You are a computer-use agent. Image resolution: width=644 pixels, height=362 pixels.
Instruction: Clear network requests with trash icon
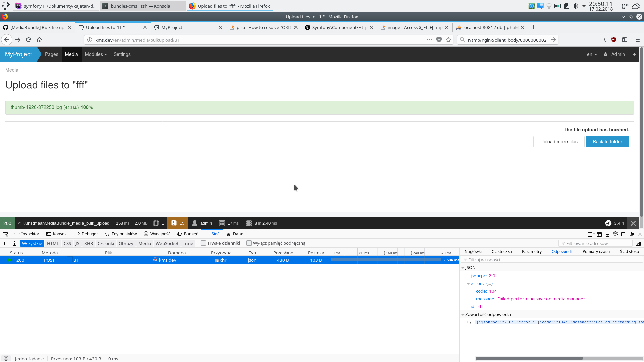[14, 244]
